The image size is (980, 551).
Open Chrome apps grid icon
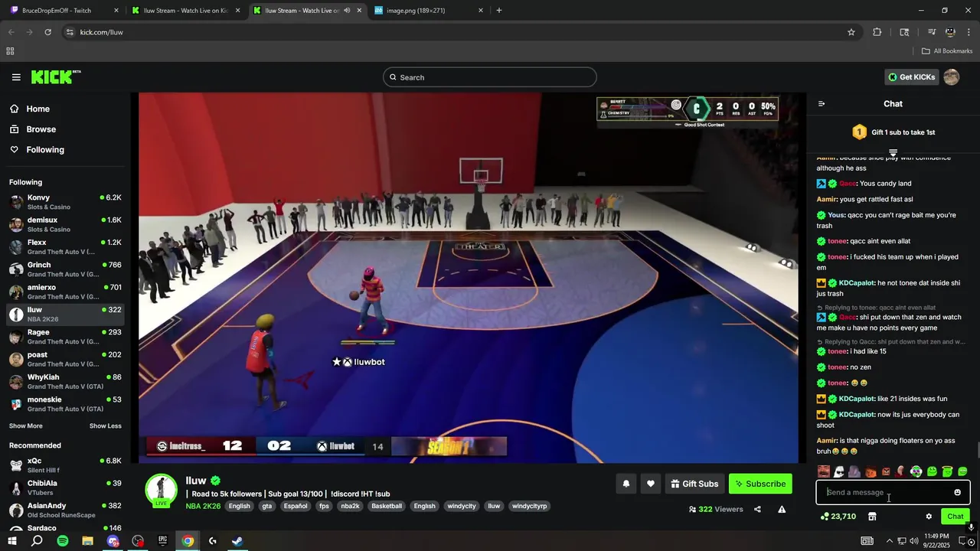(10, 51)
